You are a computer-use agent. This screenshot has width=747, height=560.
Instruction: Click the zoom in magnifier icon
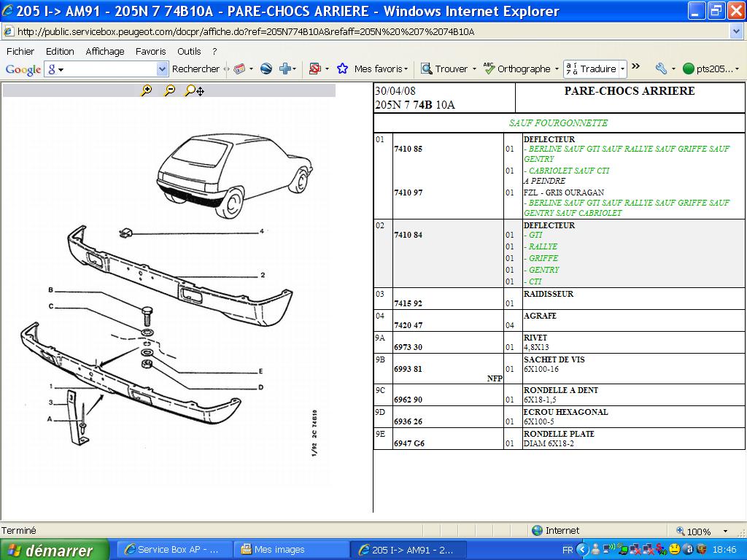tap(147, 90)
